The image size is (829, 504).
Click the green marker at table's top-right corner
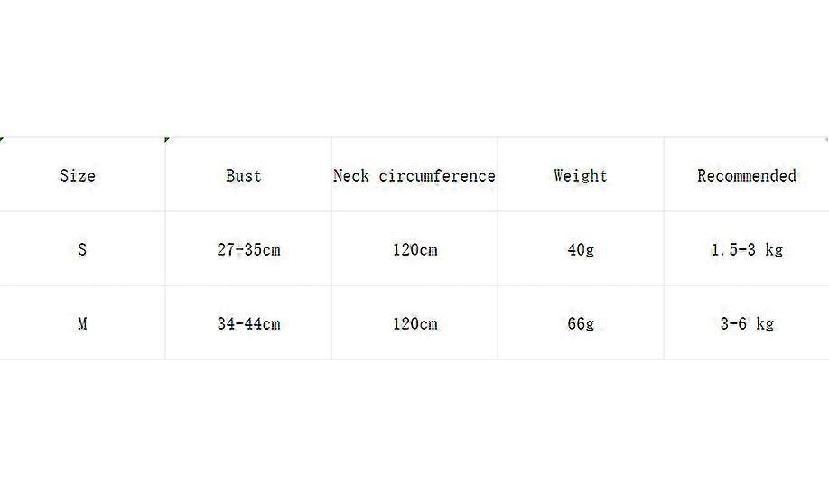825,139
